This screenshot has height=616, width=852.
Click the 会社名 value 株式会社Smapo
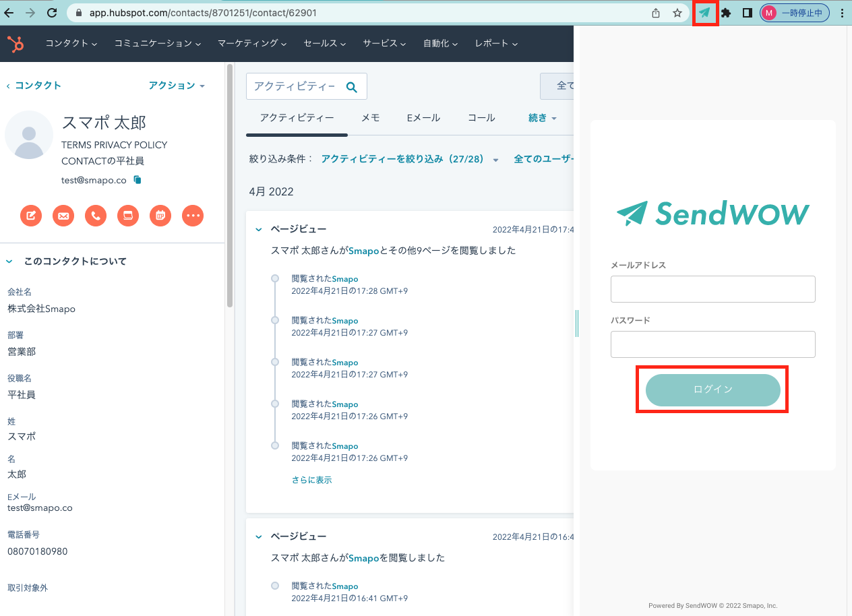(x=41, y=309)
